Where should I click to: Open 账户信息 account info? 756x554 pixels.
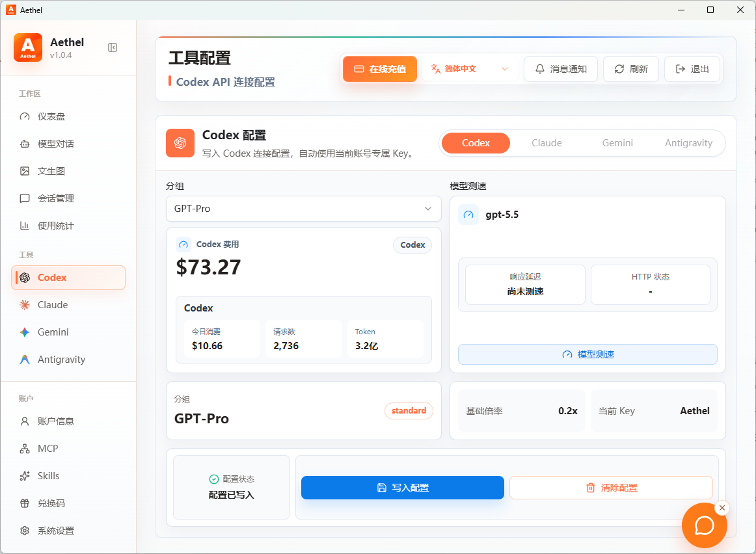(68, 421)
